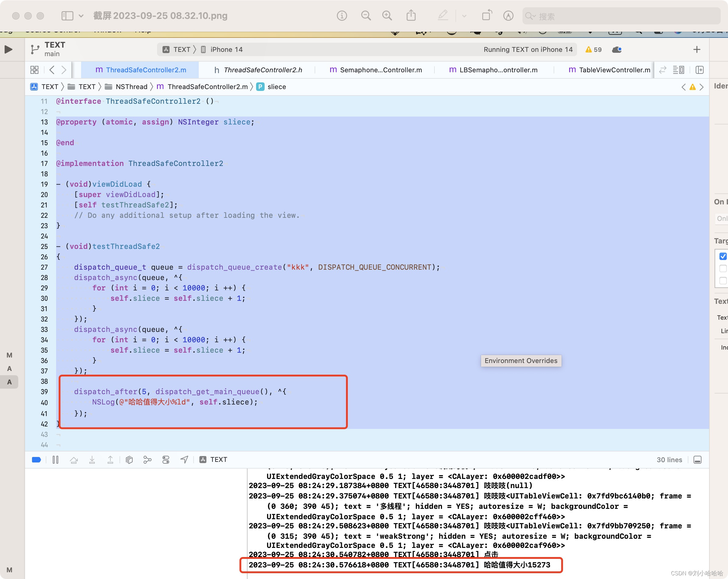728x579 pixels.
Task: Pause program execution in debug bar
Action: (56, 460)
